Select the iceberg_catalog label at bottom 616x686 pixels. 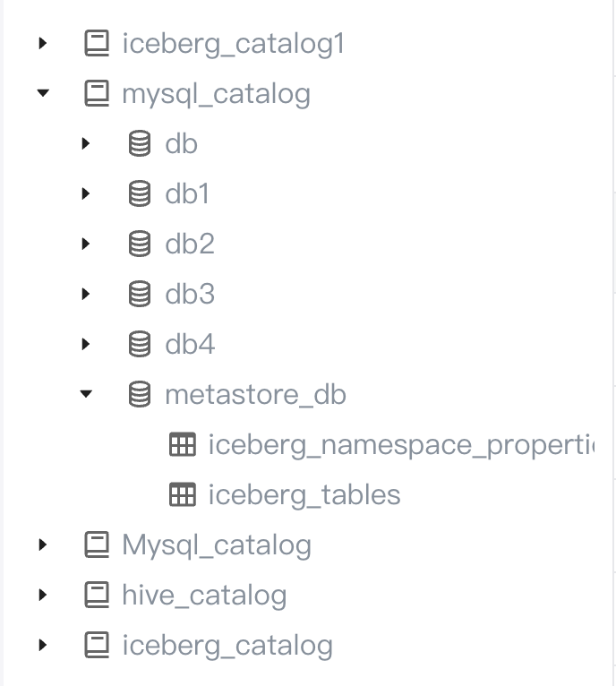pos(227,645)
